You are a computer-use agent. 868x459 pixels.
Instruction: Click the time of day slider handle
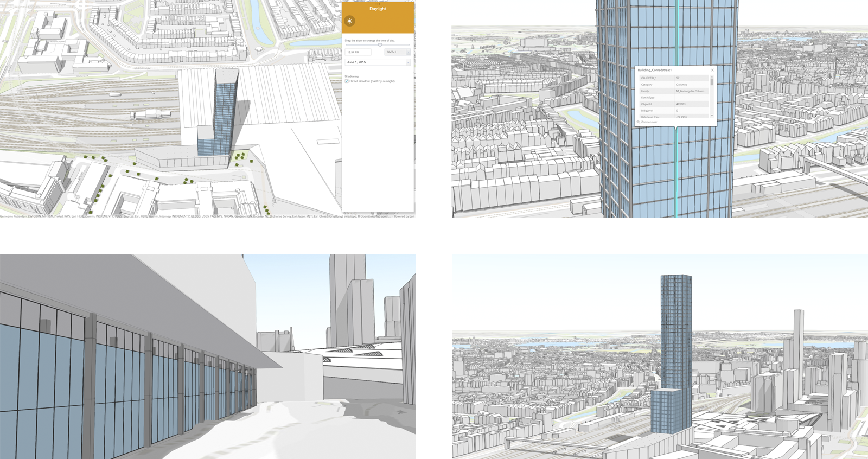pyautogui.click(x=380, y=45)
